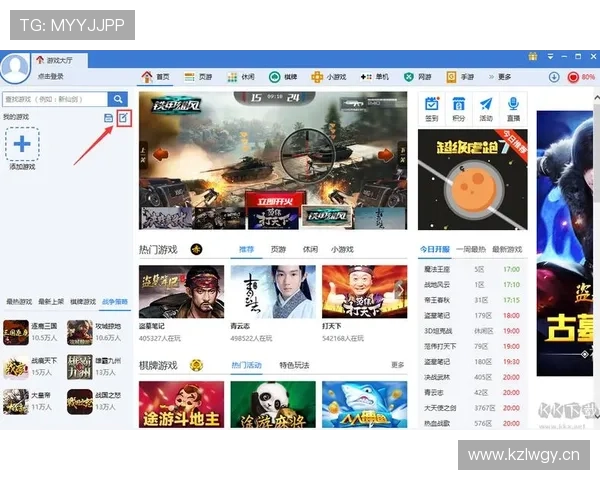Click the gift box icon in title bar
The height and width of the screenshot is (480, 600).
(x=533, y=57)
